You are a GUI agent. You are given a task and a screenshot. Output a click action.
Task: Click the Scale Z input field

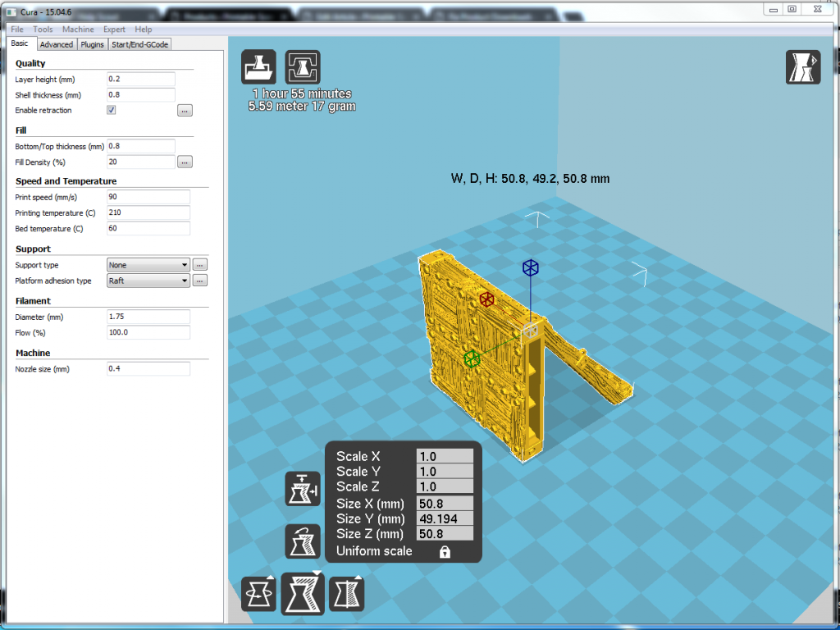coord(445,486)
